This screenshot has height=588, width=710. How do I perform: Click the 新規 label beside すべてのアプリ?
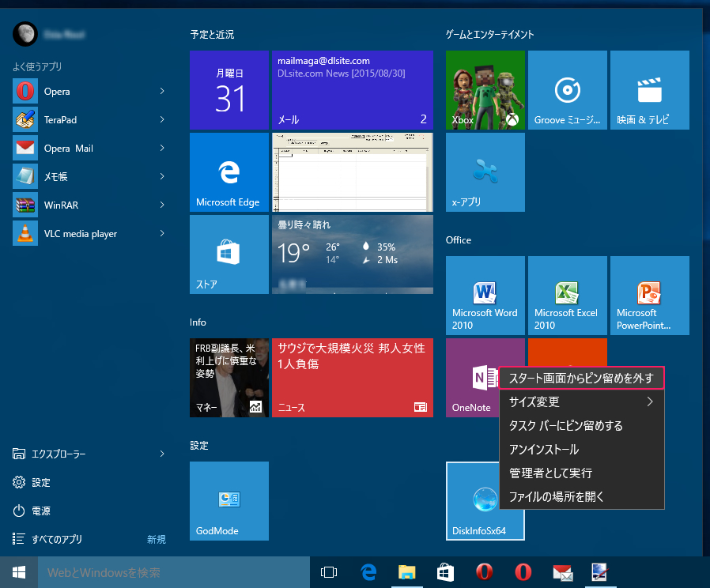(x=157, y=540)
